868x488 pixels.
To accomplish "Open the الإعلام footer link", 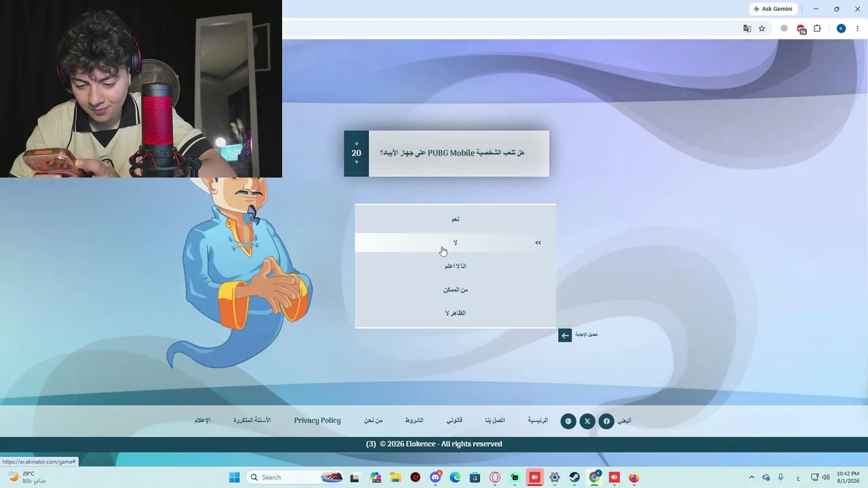I will coord(203,420).
